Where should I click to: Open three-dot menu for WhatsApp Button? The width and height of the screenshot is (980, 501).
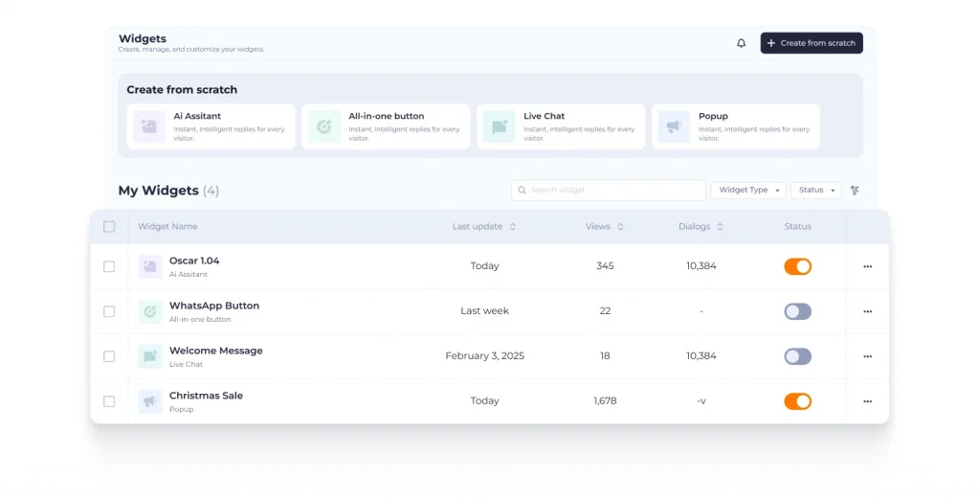point(867,311)
